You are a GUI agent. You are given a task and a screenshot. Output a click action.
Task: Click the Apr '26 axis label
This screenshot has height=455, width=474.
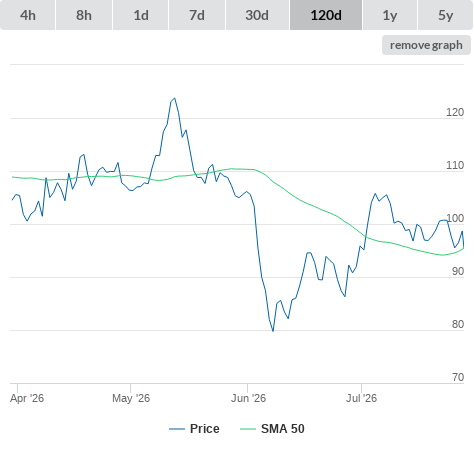[x=27, y=398]
